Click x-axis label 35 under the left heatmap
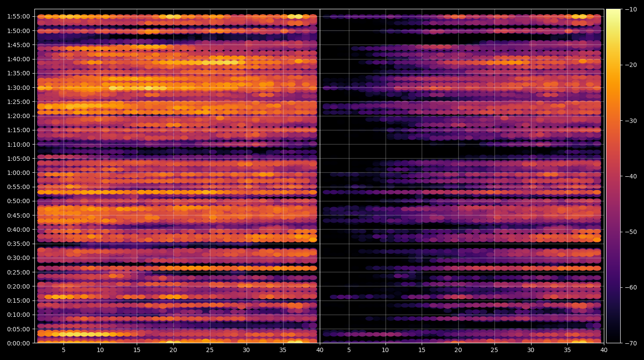The image size is (644, 360). pos(283,350)
